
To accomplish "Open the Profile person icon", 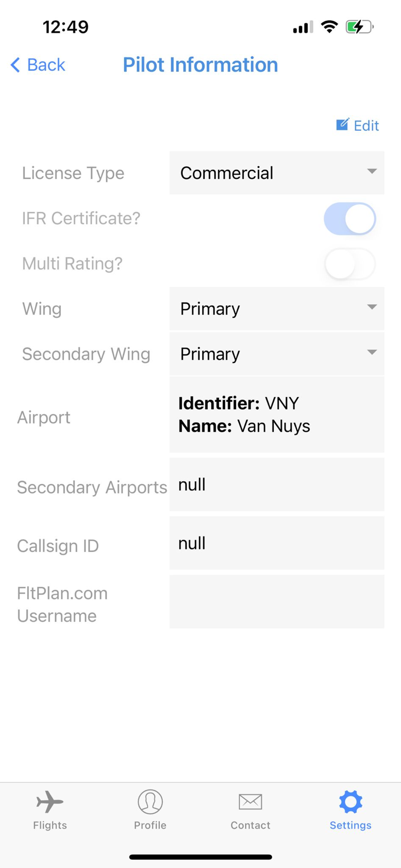I will click(x=150, y=801).
